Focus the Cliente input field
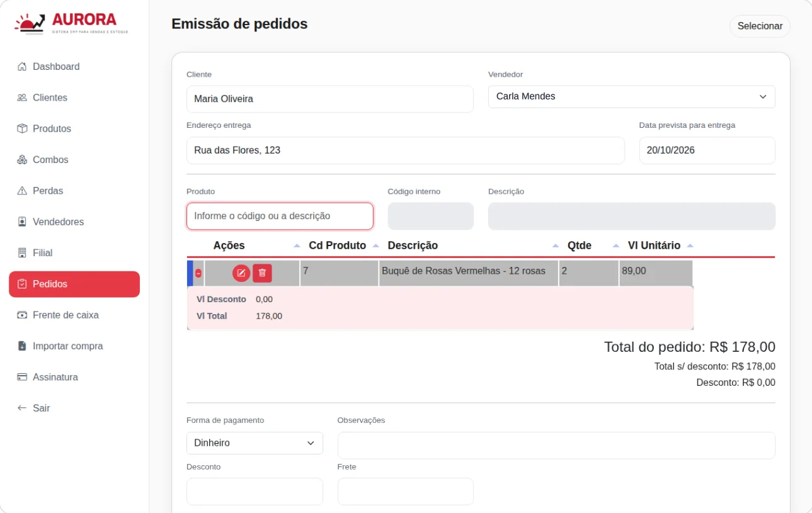The height and width of the screenshot is (513, 812). tap(330, 99)
